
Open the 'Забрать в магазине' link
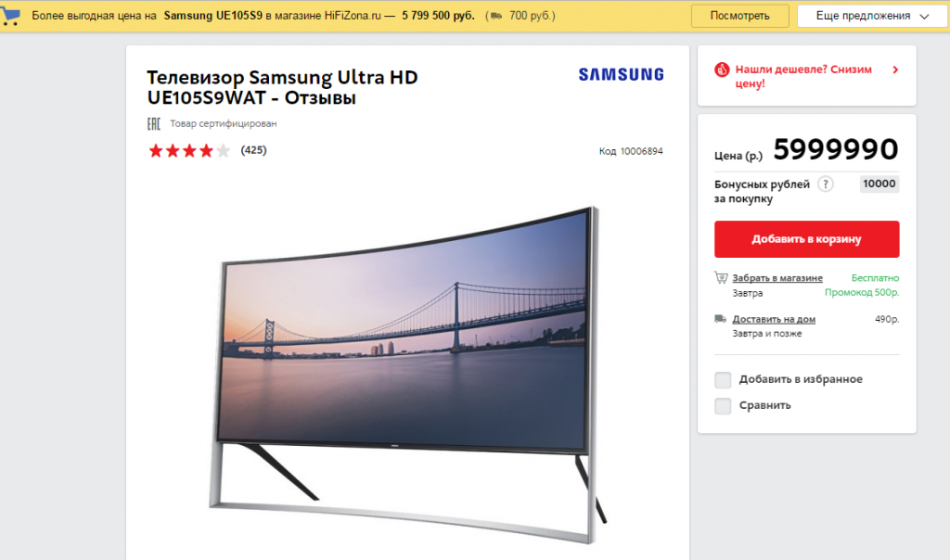[777, 278]
